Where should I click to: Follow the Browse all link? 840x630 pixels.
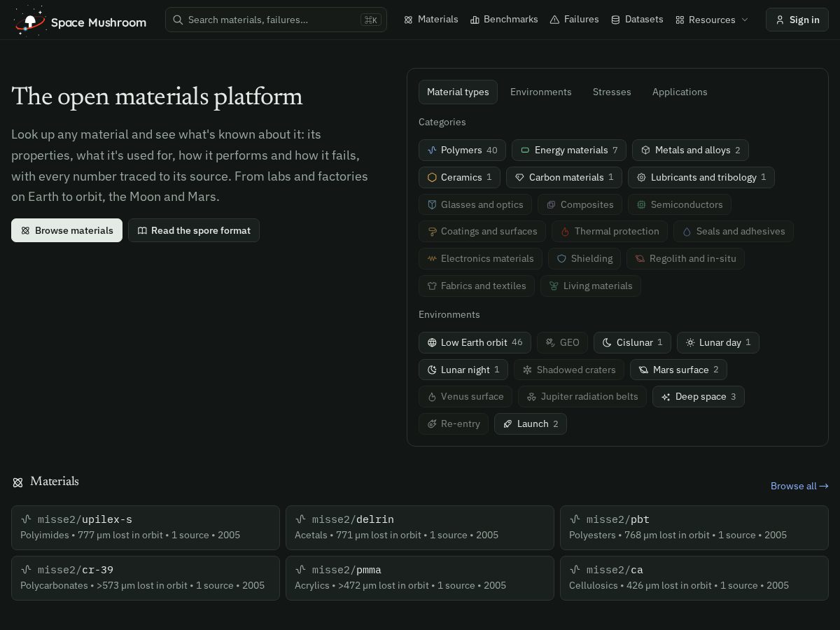click(x=799, y=486)
